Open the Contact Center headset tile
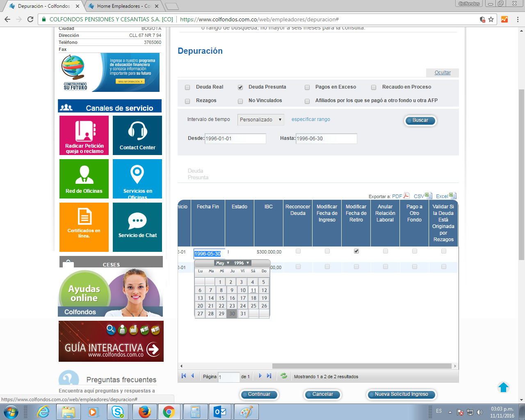The image size is (525, 420). [137, 131]
